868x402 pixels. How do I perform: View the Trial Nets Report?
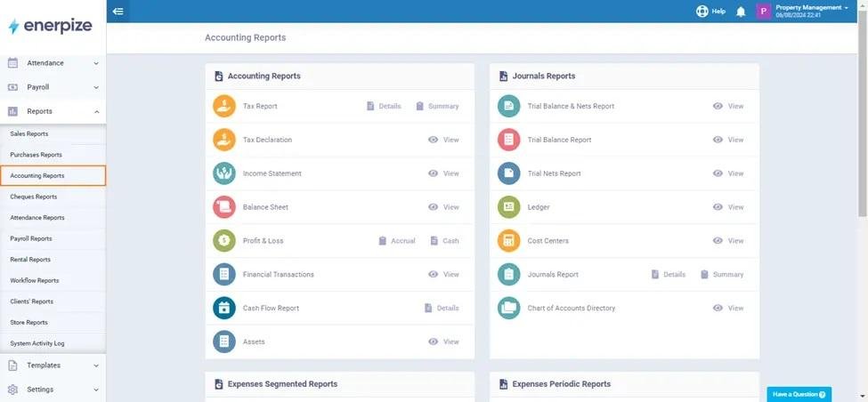[728, 173]
